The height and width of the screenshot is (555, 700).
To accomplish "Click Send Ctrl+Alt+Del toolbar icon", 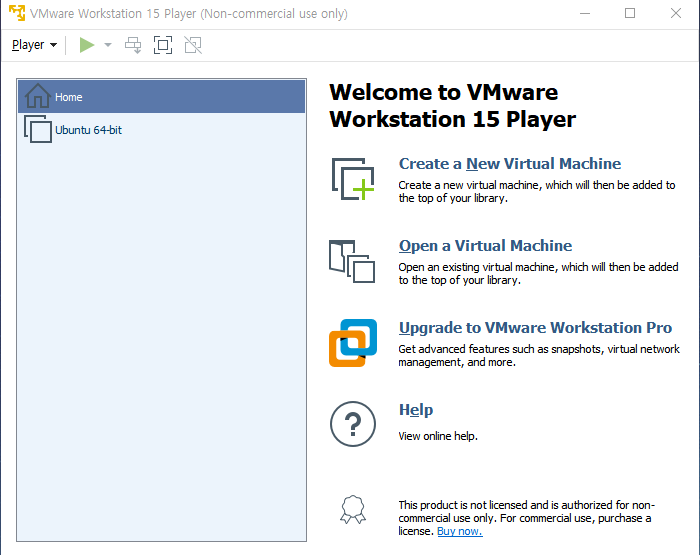I will coord(133,45).
